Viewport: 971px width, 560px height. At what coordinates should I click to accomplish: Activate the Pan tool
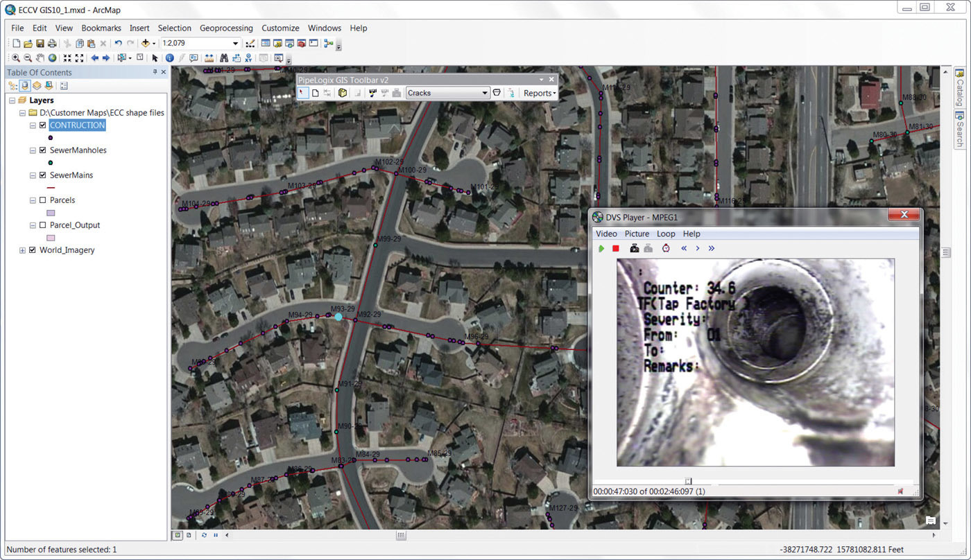click(40, 58)
